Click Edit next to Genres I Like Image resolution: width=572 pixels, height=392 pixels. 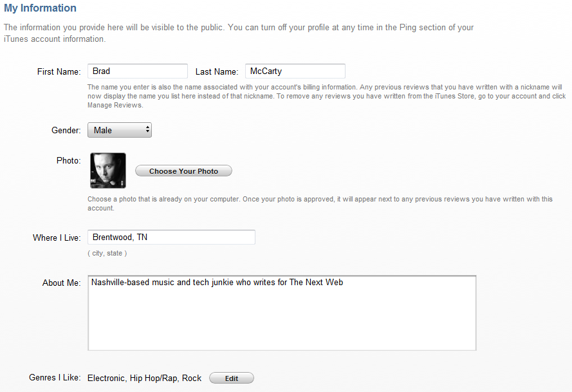[232, 378]
